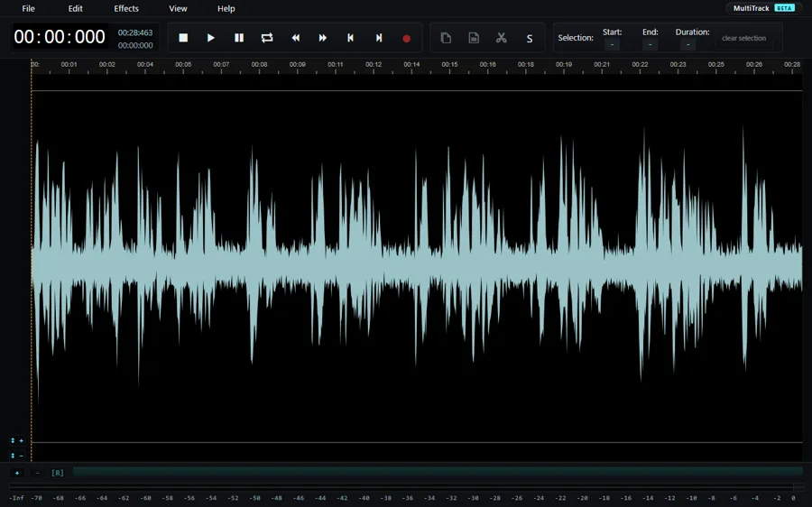The height and width of the screenshot is (507, 812).
Task: Click the S silence icon
Action: click(530, 38)
